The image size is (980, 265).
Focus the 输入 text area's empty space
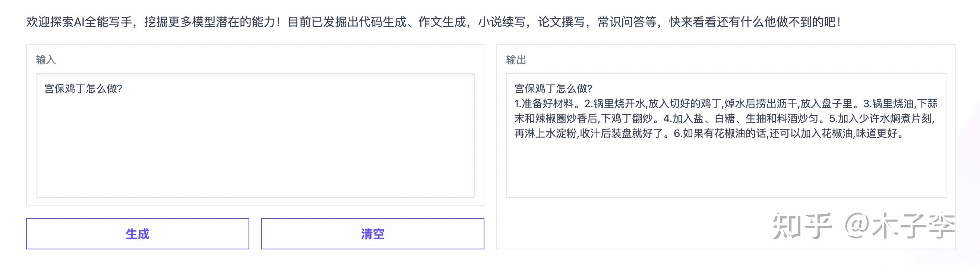(255, 152)
